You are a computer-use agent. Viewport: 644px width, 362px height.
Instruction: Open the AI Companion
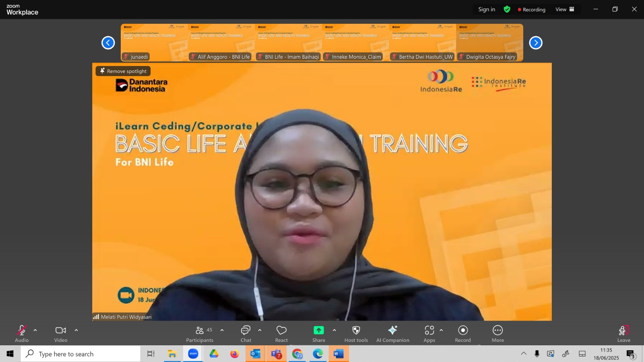(x=393, y=334)
